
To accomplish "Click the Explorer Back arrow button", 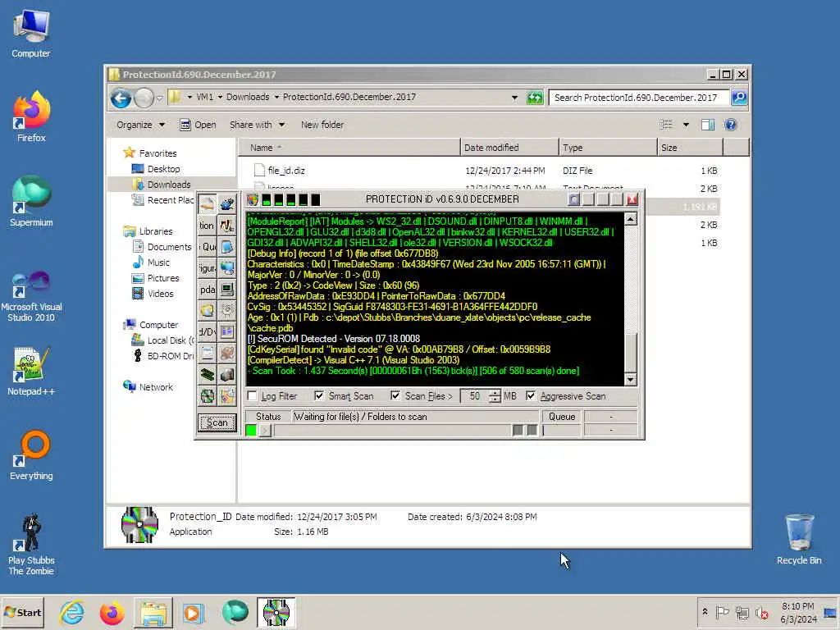I will click(121, 98).
